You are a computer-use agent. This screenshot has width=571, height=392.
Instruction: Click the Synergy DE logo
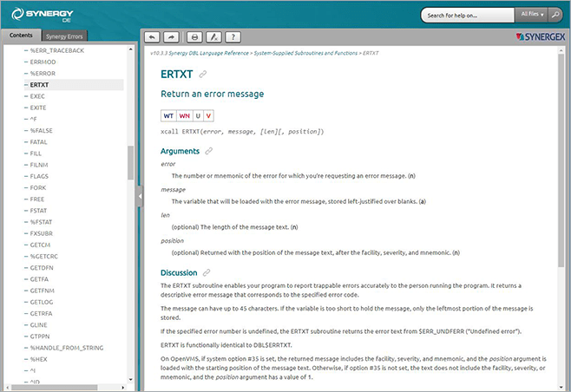(43, 15)
